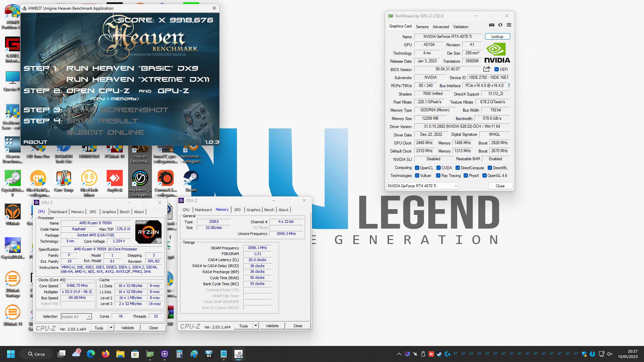Screen dimensions: 644x362
Task: Open Microsoft Edge from the taskbar
Action: tap(91, 354)
